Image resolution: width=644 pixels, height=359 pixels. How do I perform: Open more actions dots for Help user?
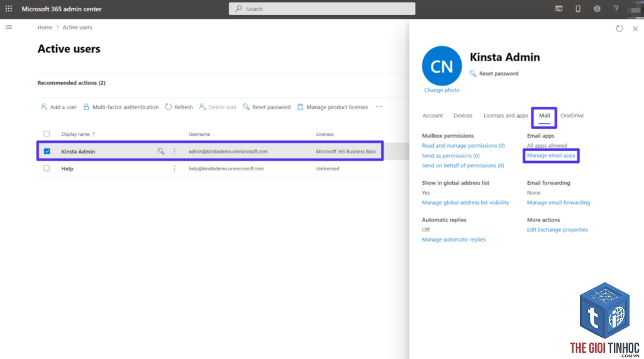(x=174, y=168)
